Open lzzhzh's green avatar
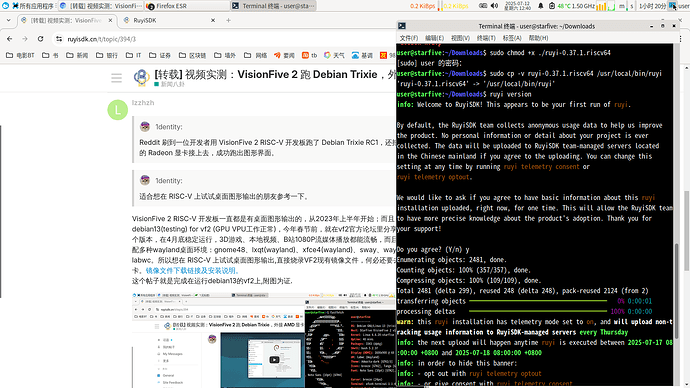 click(x=117, y=110)
